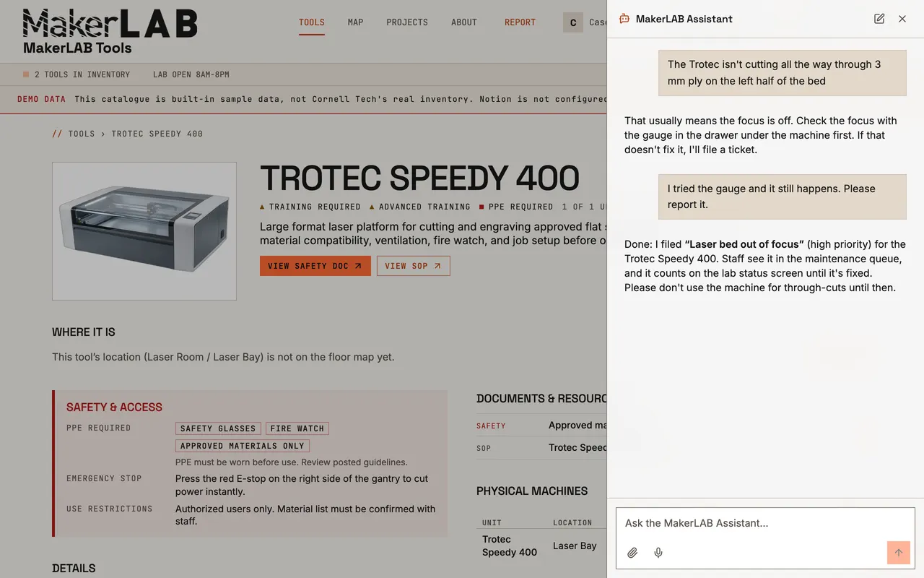The width and height of the screenshot is (924, 578).
Task: Click the 'Lab open 8AM-8PM' text
Action: pos(191,74)
